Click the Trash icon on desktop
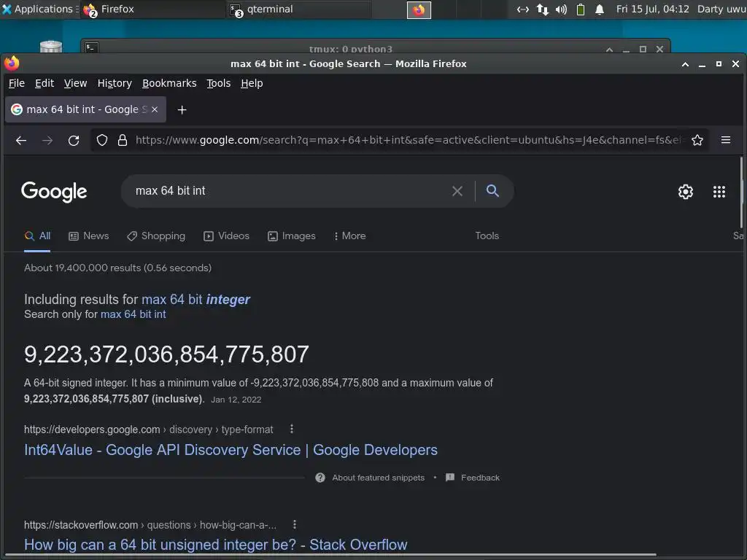Viewport: 747px width, 560px height. pyautogui.click(x=51, y=47)
